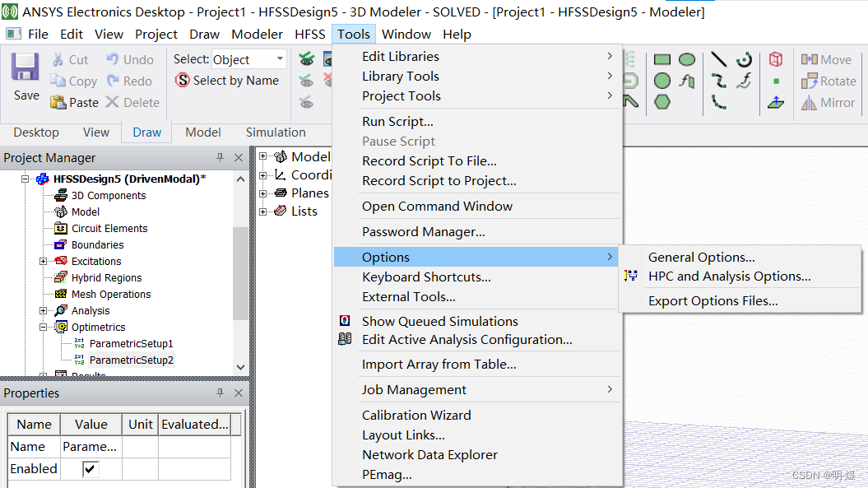Select the Draw Ellipse tool

[686, 60]
